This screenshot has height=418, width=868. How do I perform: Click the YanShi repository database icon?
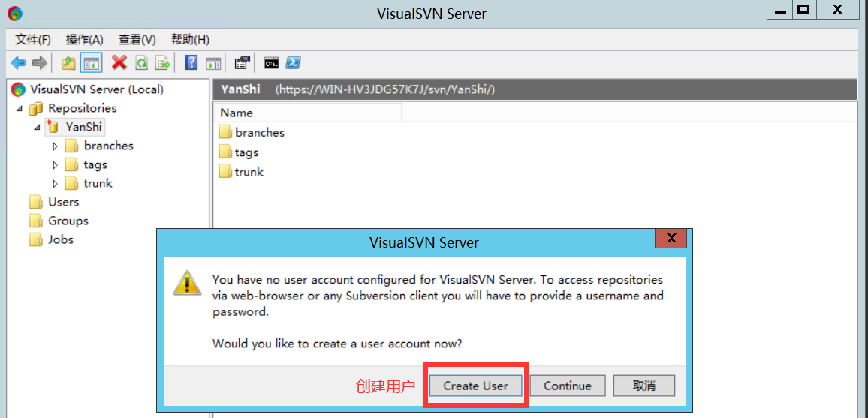click(53, 127)
